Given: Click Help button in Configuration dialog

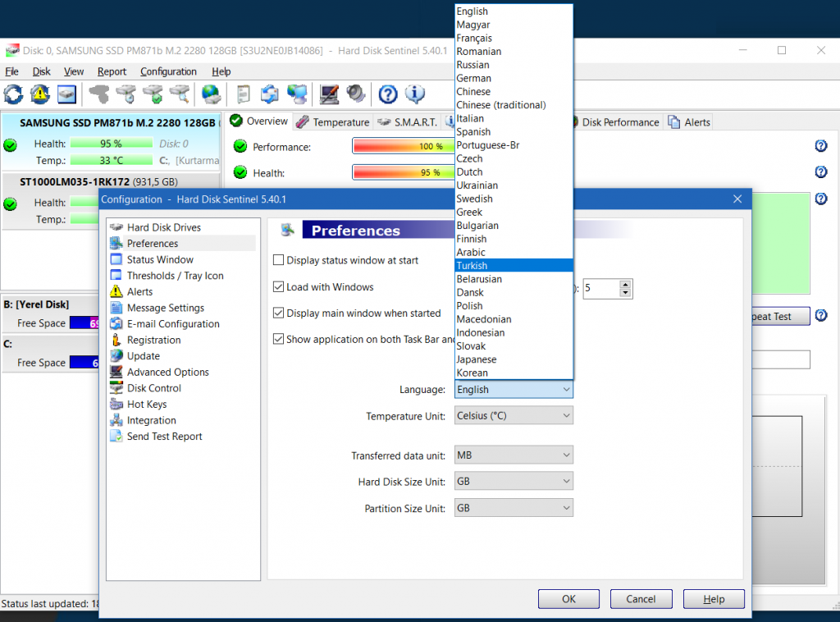Looking at the screenshot, I should pos(714,599).
